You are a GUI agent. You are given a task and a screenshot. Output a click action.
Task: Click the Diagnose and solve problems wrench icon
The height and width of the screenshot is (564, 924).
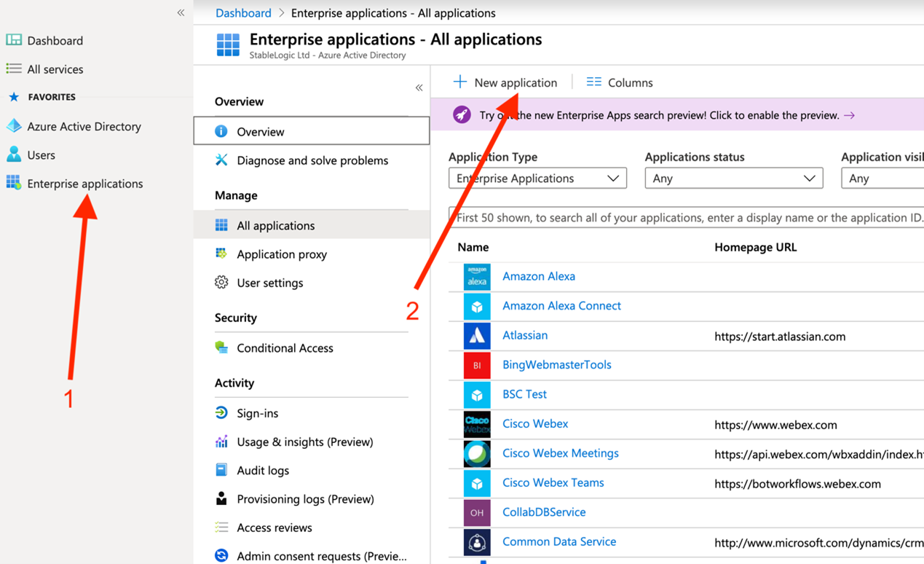pyautogui.click(x=221, y=160)
